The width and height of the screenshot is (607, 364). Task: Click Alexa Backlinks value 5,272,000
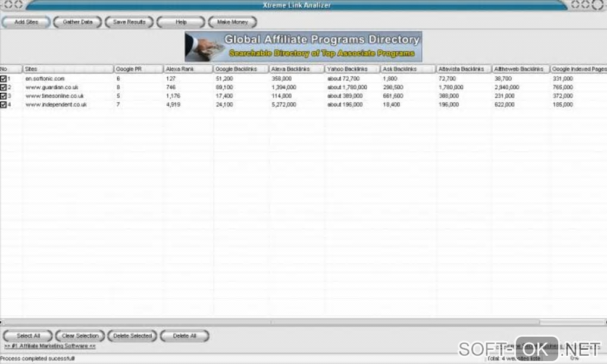(x=284, y=105)
